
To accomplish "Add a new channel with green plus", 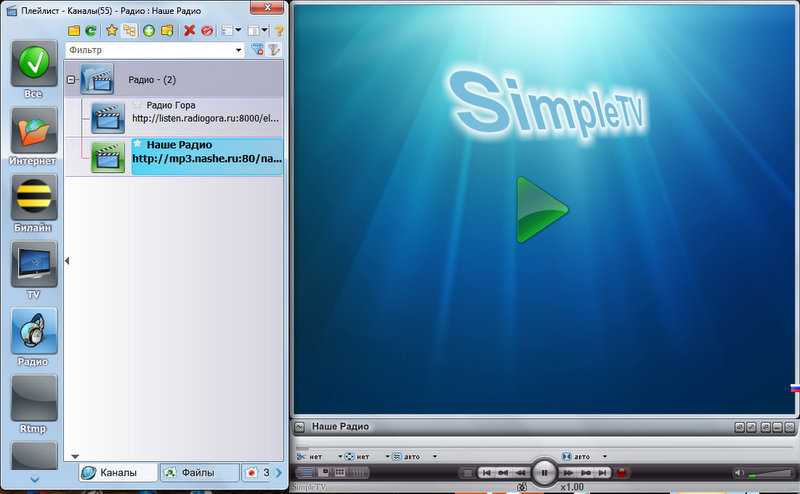I will coord(148,31).
